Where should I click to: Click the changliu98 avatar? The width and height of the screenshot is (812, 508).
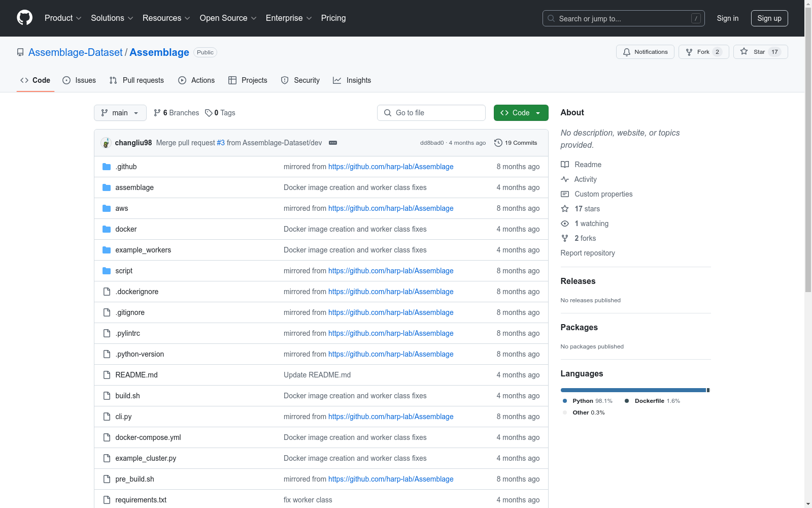[106, 143]
